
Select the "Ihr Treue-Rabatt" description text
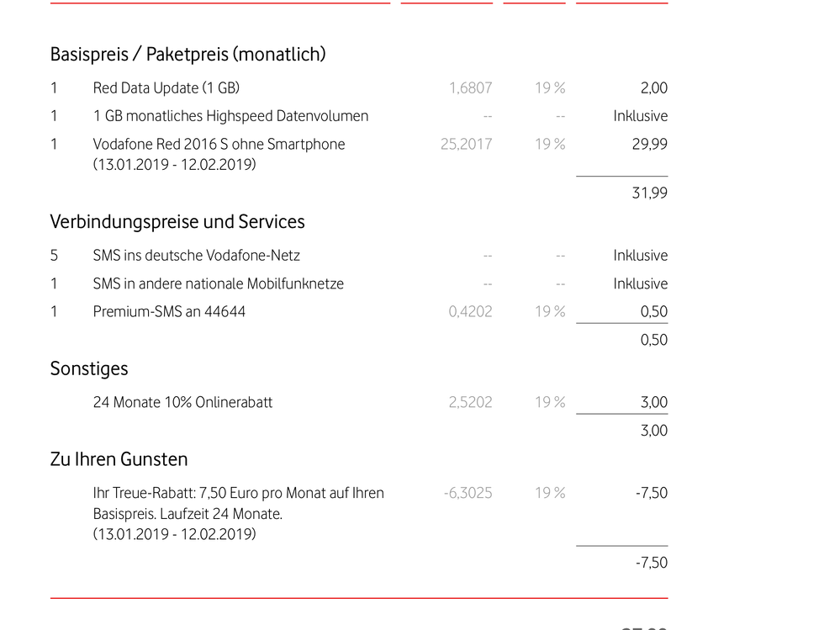click(x=238, y=494)
